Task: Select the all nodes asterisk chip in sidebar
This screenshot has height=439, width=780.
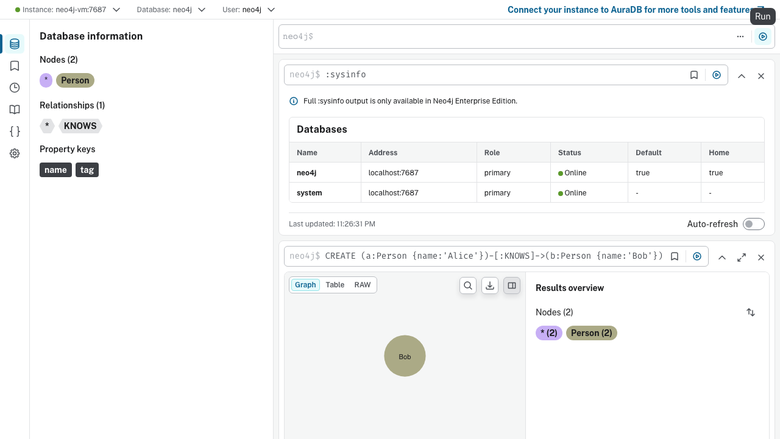Action: 46,80
